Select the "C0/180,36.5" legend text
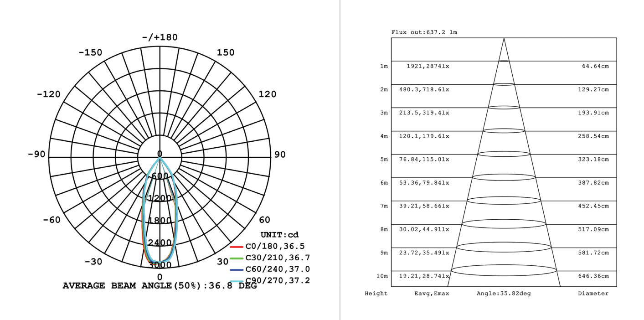 (275, 247)
